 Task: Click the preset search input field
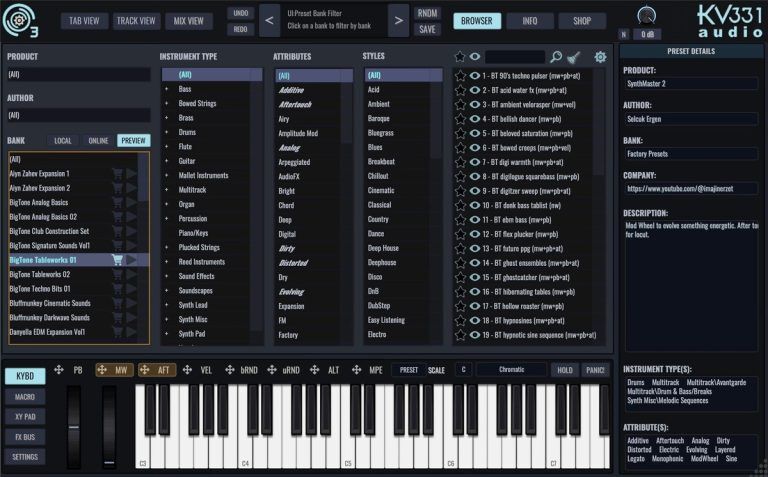click(515, 57)
